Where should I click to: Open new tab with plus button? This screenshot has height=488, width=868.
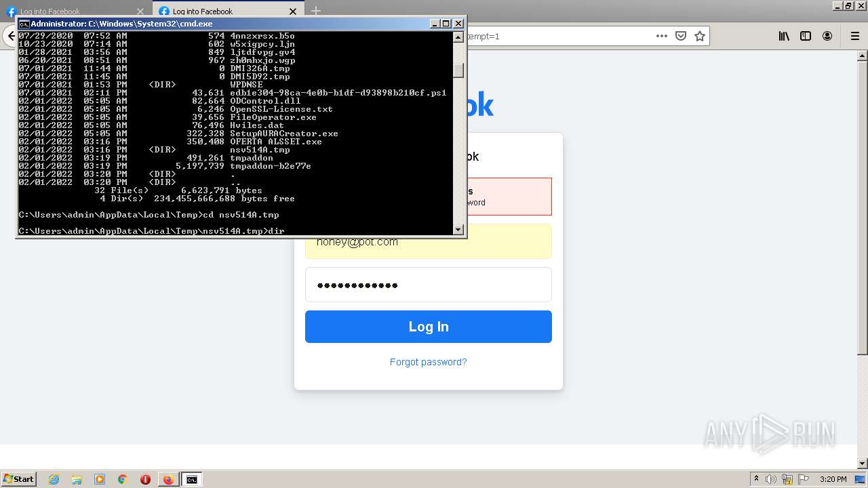pyautogui.click(x=316, y=11)
